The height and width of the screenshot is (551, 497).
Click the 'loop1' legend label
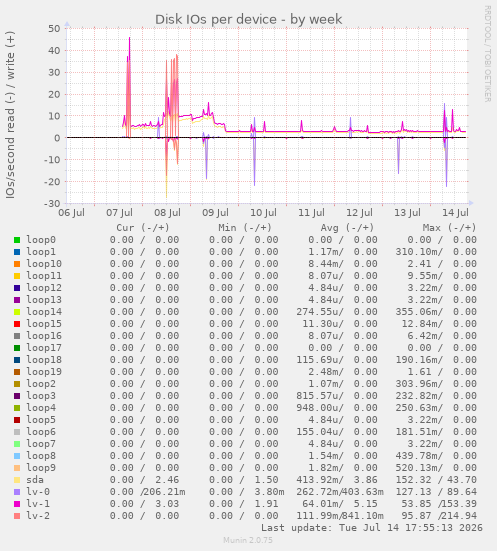[x=41, y=252]
